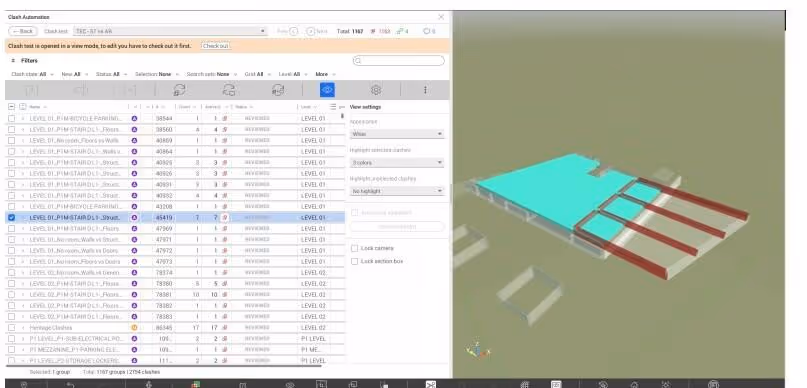Uncheck the checkbox for row 45419

pyautogui.click(x=12, y=218)
